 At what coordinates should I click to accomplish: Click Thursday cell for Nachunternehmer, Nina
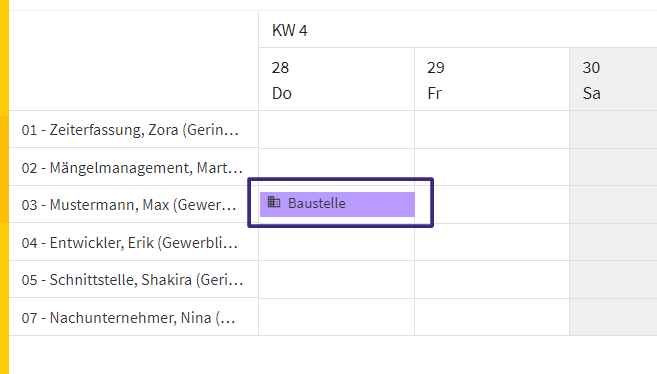pyautogui.click(x=336, y=317)
